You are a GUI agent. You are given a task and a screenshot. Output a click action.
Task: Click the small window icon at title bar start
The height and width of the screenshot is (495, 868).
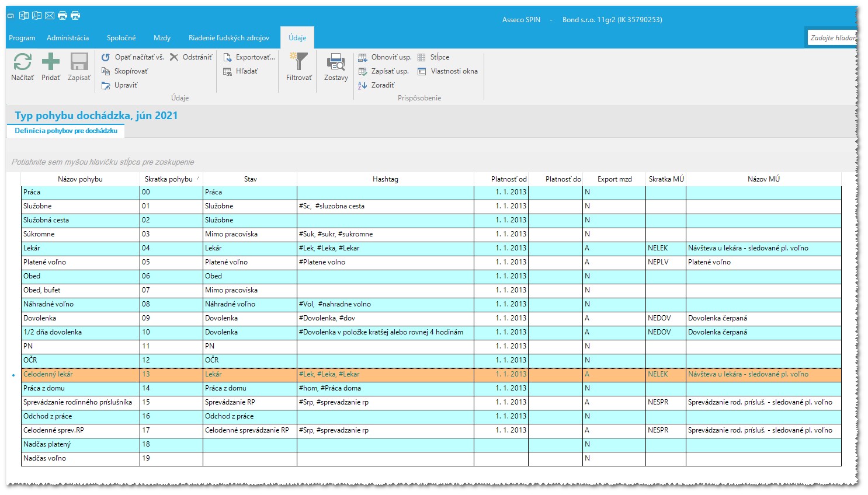click(11, 16)
